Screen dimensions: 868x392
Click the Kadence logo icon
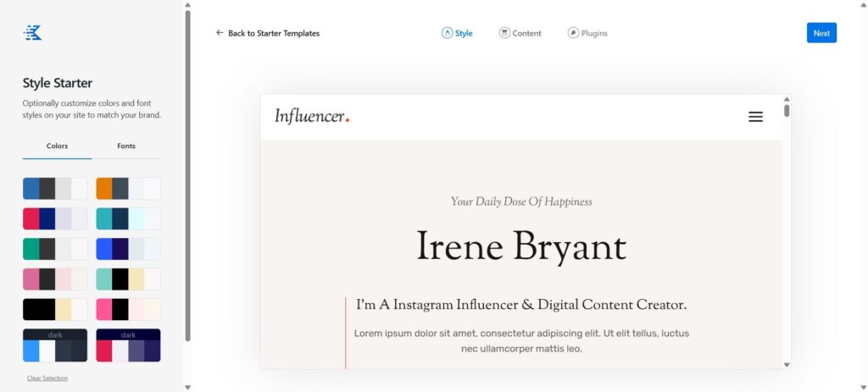tap(33, 33)
